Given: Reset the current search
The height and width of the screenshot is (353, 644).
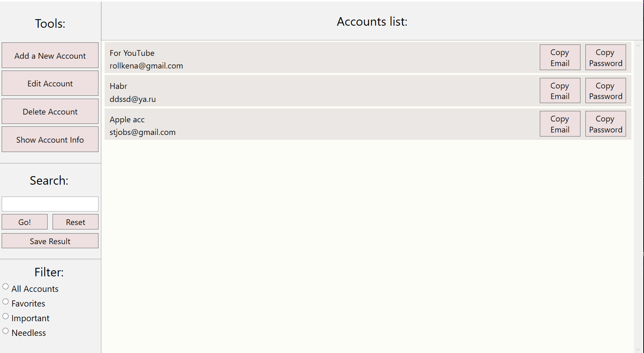Looking at the screenshot, I should tap(75, 222).
